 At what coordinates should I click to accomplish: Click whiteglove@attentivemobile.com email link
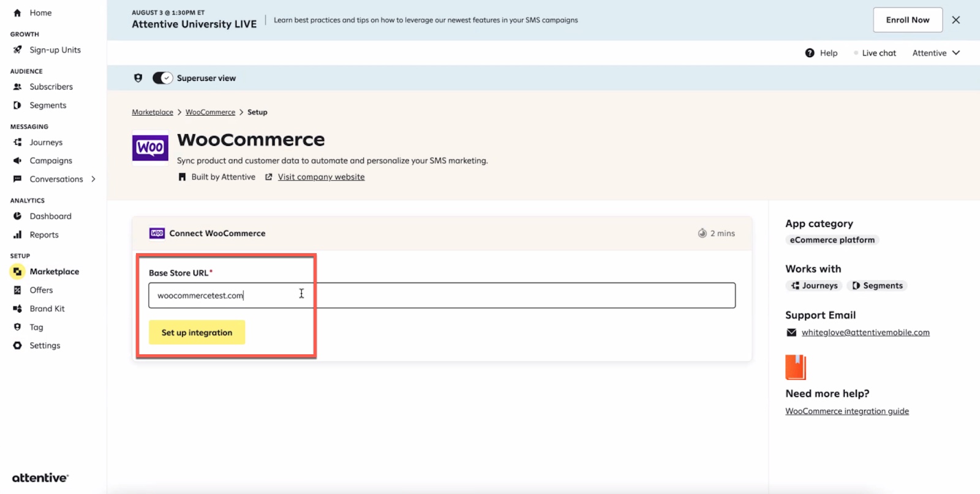click(865, 333)
